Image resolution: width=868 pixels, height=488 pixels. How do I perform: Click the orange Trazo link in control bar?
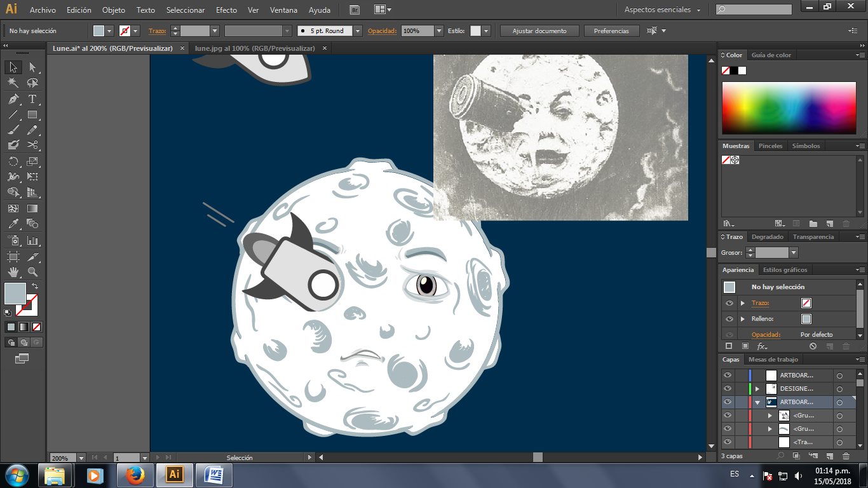point(156,30)
